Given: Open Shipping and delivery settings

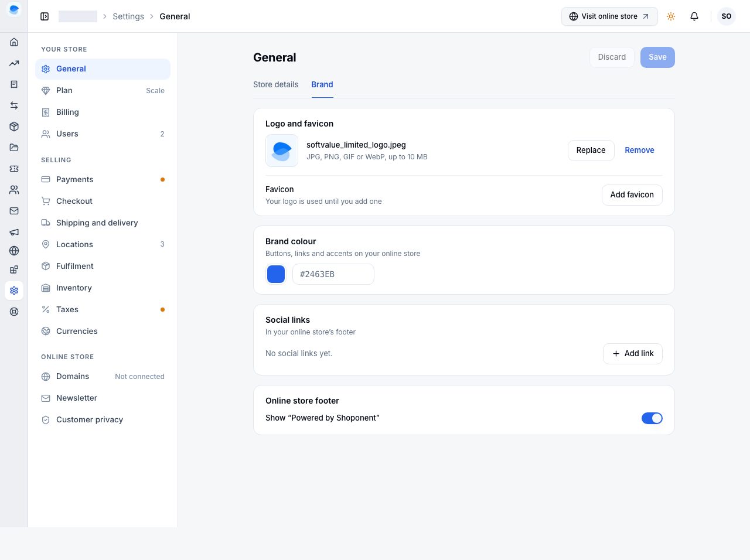Looking at the screenshot, I should point(103,223).
